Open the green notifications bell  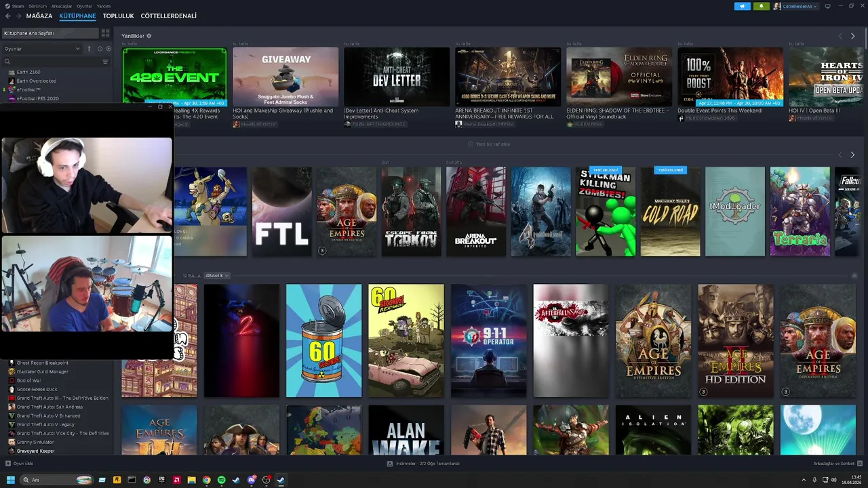tap(761, 6)
